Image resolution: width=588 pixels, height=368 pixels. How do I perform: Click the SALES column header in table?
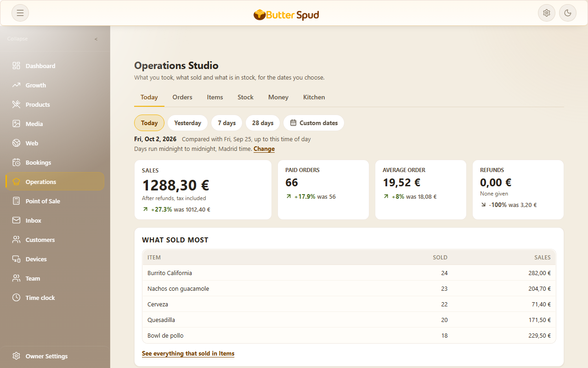click(543, 258)
